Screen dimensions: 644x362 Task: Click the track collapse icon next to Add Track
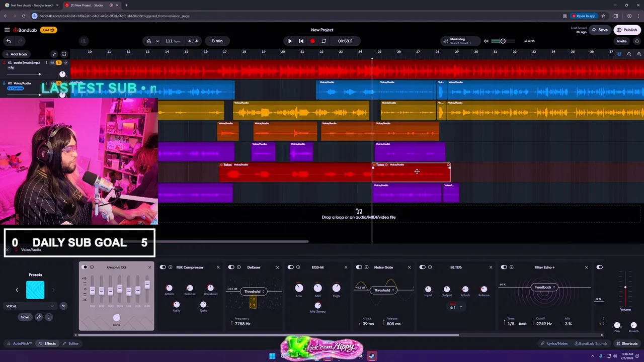[64, 54]
